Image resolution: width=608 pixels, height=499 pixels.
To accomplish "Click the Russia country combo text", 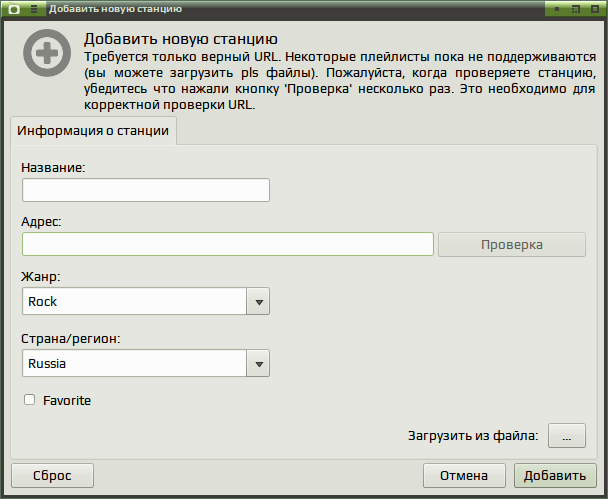I will [x=47, y=364].
